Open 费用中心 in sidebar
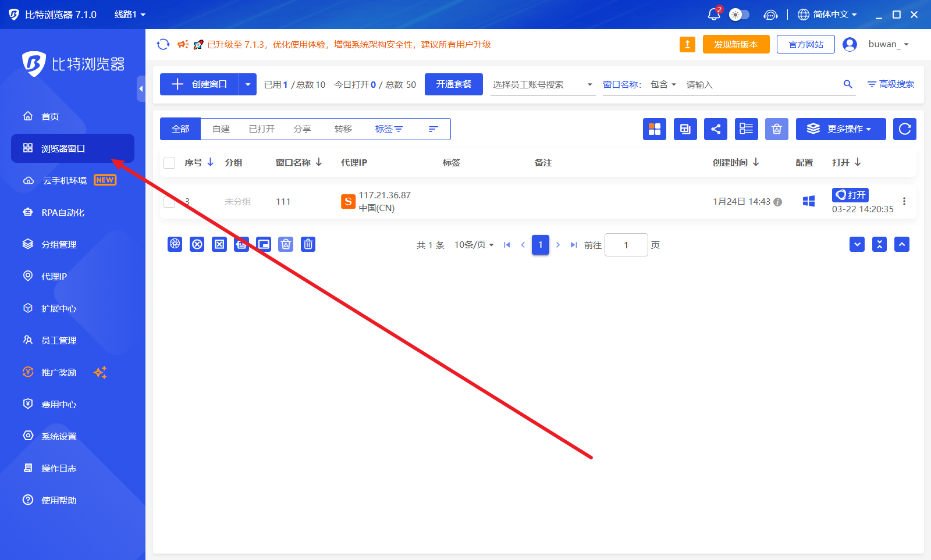This screenshot has height=560, width=931. coord(73,404)
